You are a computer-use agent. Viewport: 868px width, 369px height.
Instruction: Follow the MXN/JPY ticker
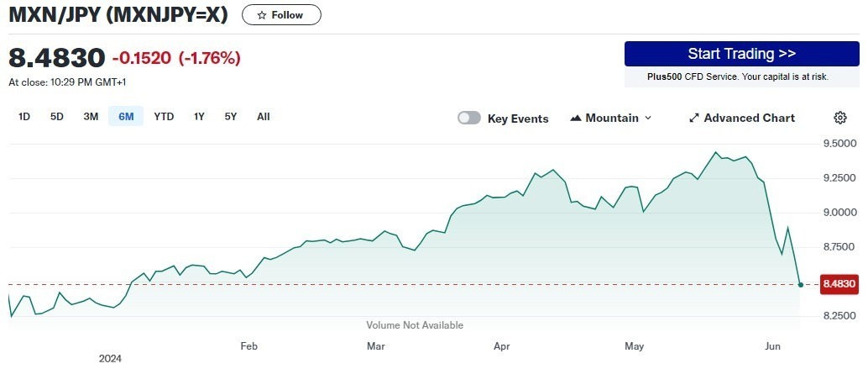[x=281, y=15]
